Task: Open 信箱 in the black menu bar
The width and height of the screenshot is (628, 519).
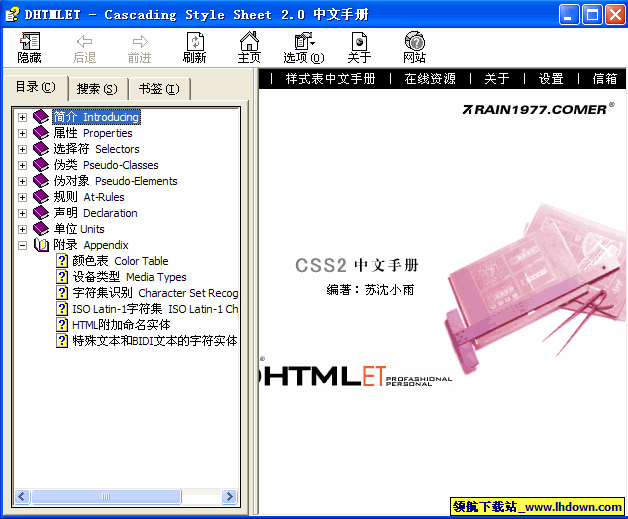Action: click(x=605, y=78)
